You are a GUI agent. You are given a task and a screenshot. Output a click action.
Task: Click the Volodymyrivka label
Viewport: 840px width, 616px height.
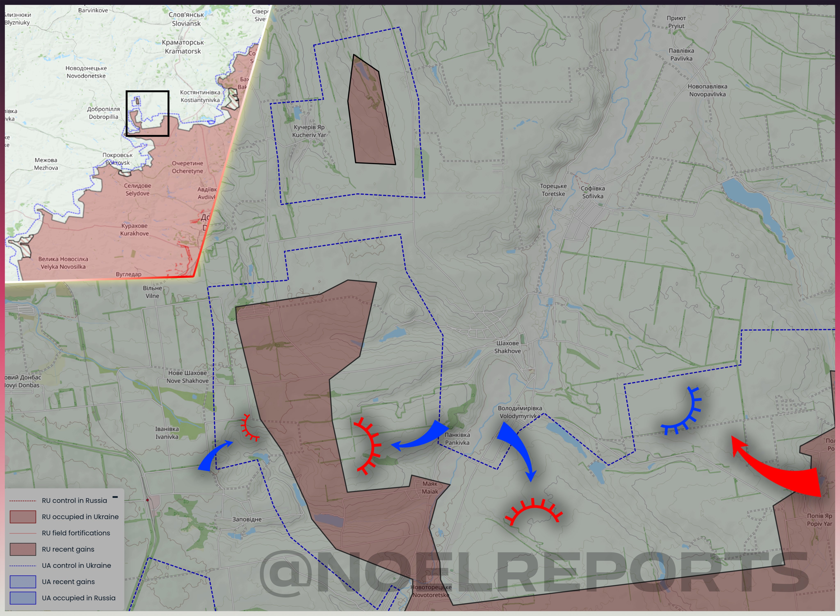[520, 412]
